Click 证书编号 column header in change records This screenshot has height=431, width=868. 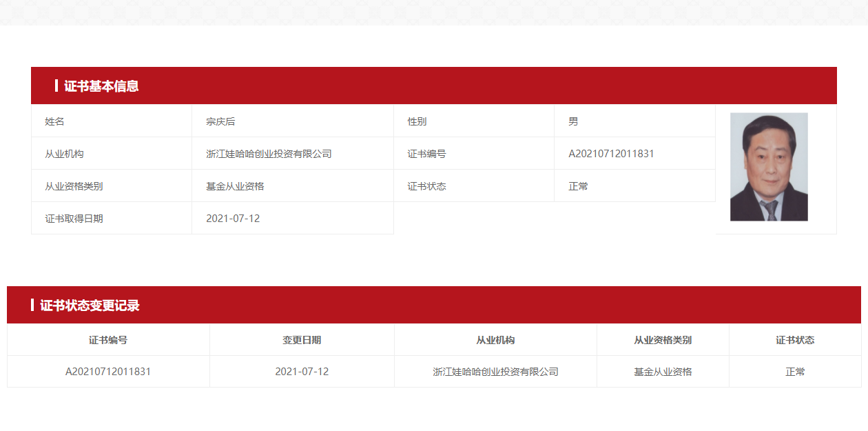(x=108, y=340)
